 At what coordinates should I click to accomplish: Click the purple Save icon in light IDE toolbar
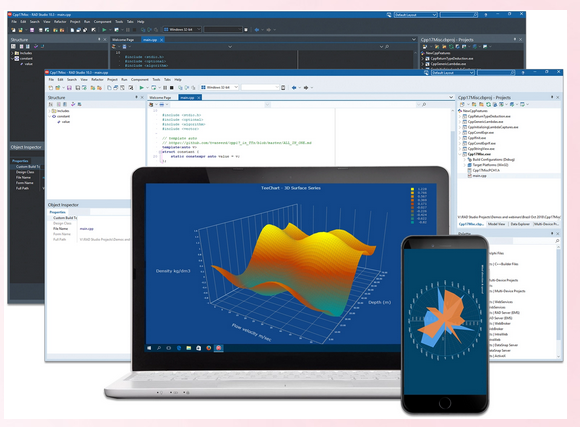tap(69, 88)
